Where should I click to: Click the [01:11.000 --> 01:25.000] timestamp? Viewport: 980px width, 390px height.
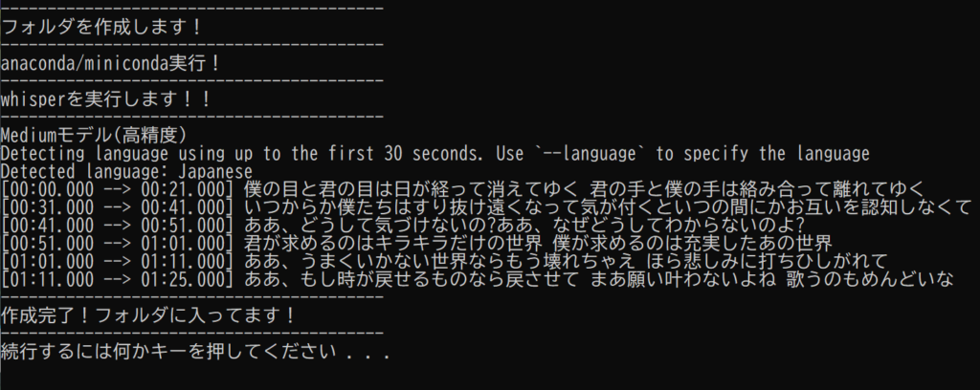coord(117,279)
